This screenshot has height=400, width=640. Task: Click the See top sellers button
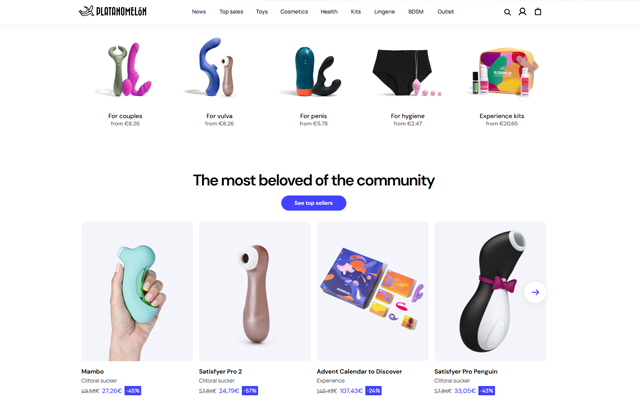pos(313,203)
